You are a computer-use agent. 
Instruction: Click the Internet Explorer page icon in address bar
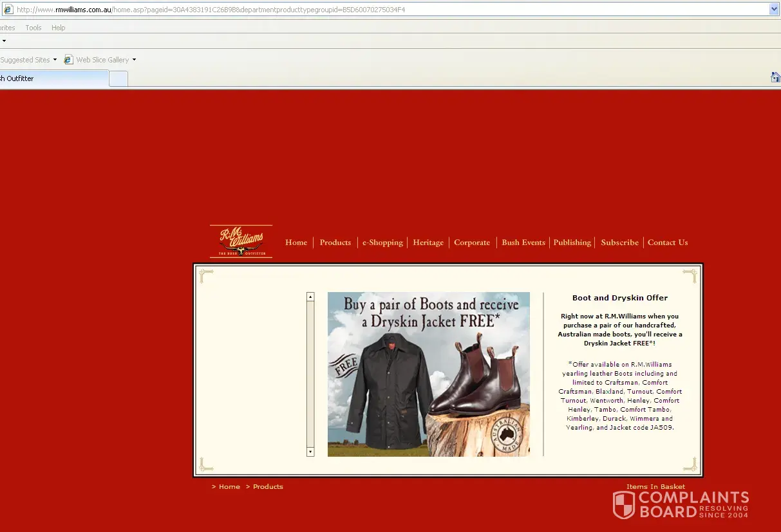point(8,10)
